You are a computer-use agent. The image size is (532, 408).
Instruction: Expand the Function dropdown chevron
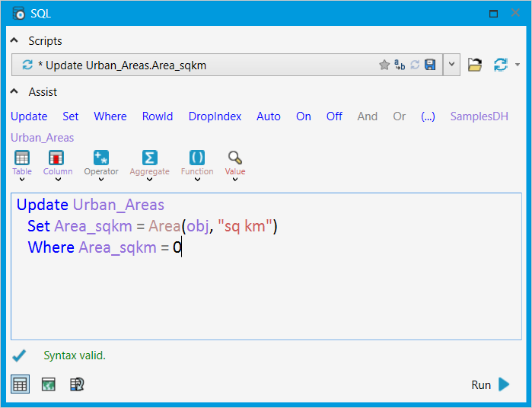pos(197,180)
